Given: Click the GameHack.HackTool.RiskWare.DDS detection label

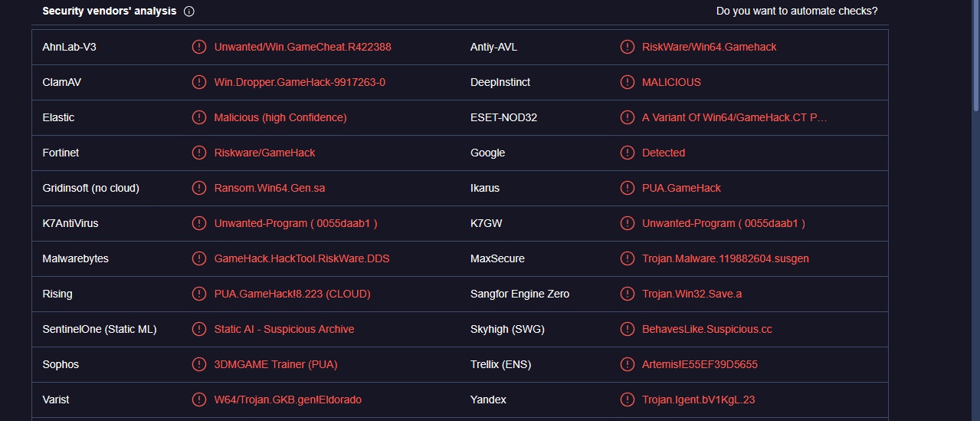Looking at the screenshot, I should click(x=302, y=258).
